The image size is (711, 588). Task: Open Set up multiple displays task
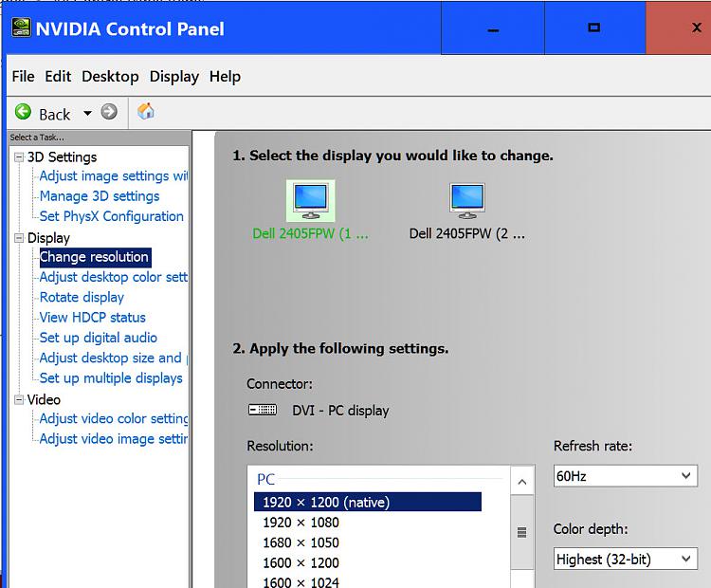tap(111, 378)
